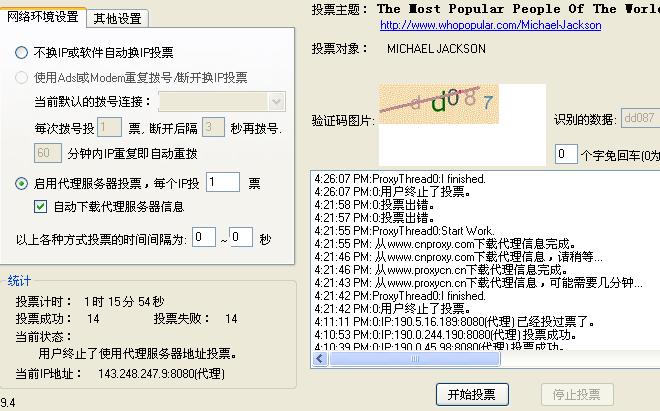
Task: Click the maximum time interval field before 秒
Action: (240, 238)
